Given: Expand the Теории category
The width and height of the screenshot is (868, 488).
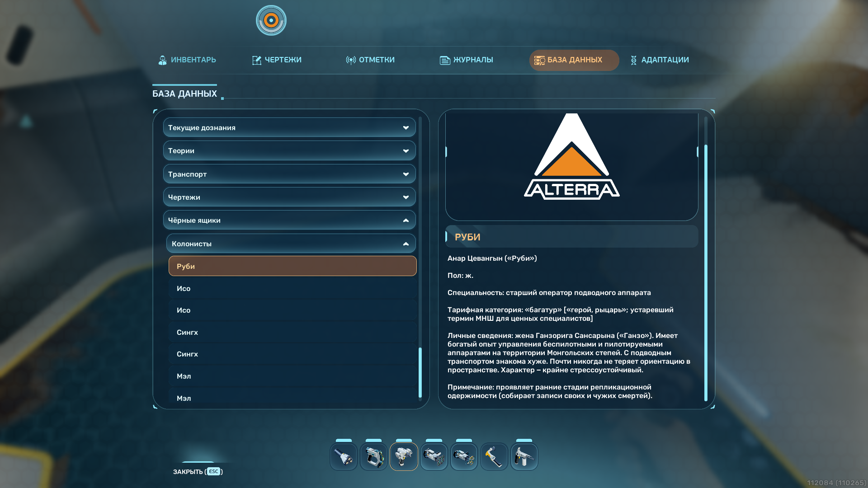Looking at the screenshot, I should click(289, 150).
